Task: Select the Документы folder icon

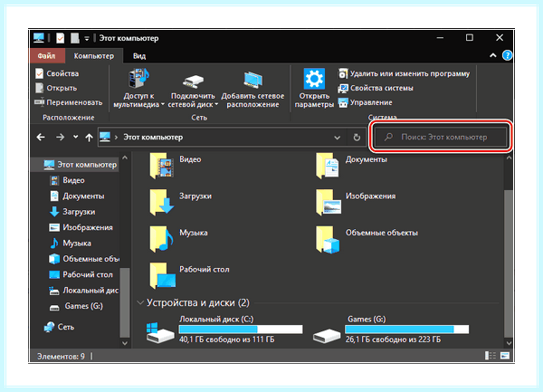Action: click(328, 166)
